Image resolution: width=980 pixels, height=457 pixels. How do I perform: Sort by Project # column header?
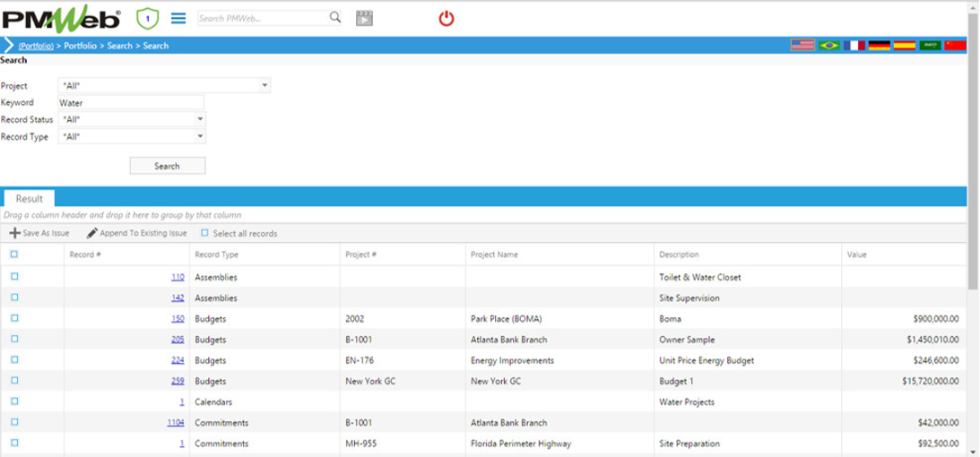(360, 254)
